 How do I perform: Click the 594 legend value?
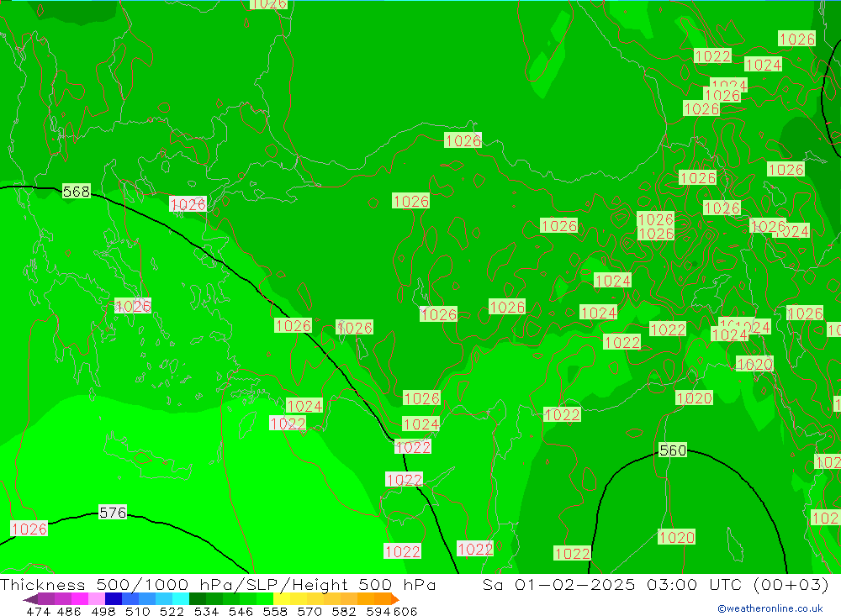pyautogui.click(x=378, y=611)
